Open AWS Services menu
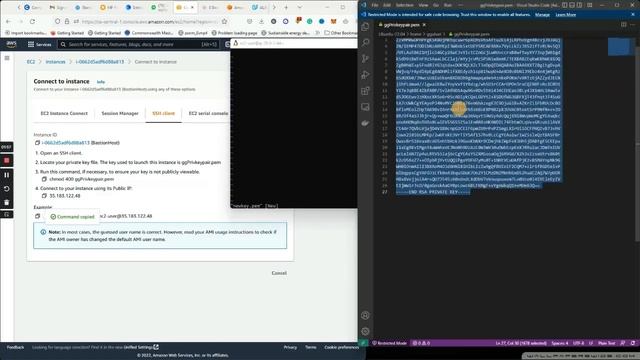 click(39, 44)
